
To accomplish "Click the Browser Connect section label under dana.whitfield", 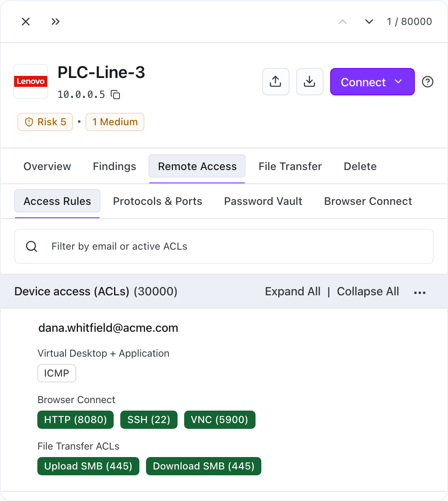I will pos(76,400).
